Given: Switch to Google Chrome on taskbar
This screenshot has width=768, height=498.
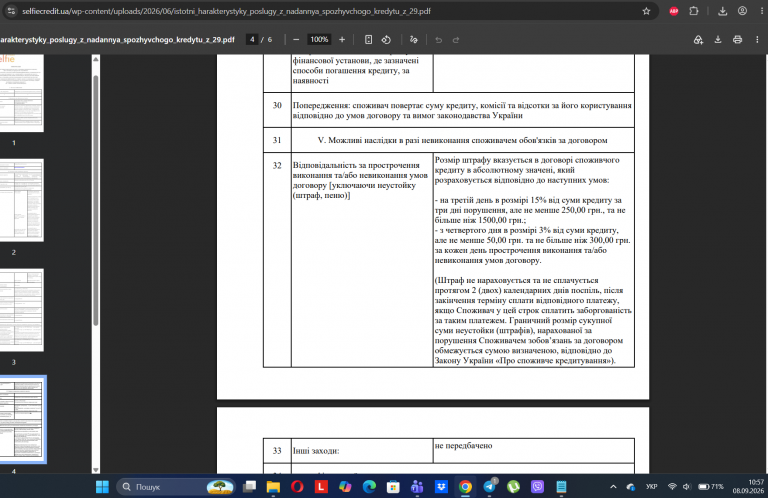Looking at the screenshot, I should tap(465, 487).
